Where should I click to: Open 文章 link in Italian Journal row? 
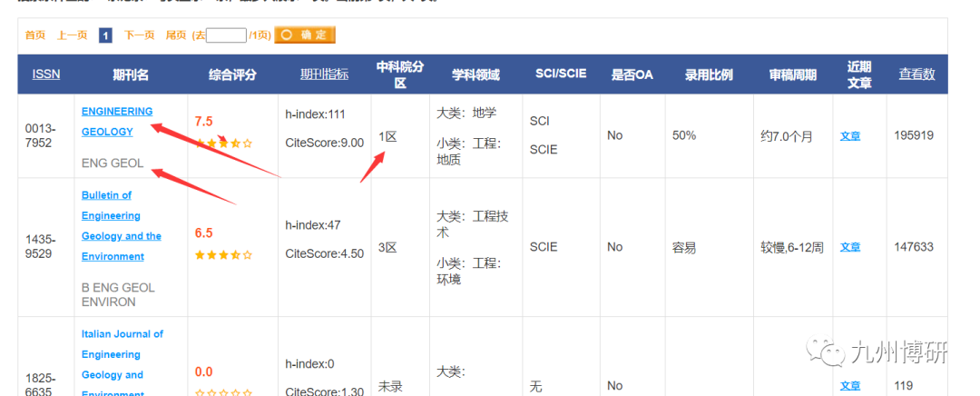tap(850, 386)
